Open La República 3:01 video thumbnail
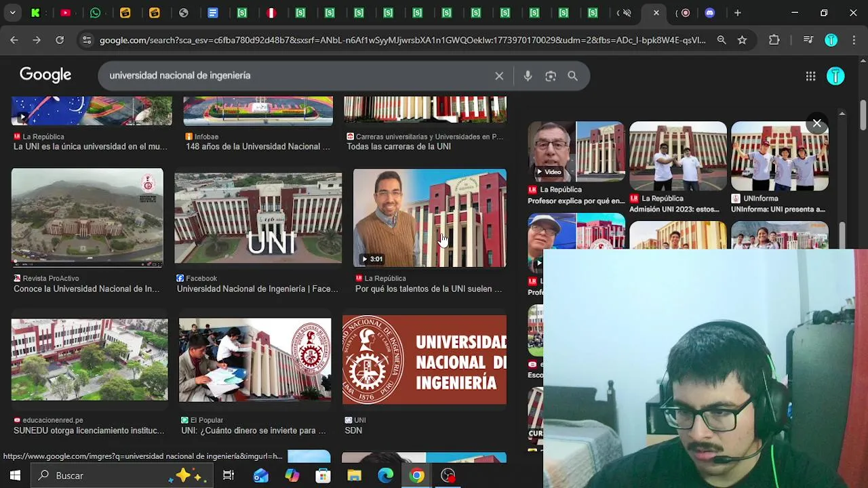Image resolution: width=868 pixels, height=488 pixels. tap(429, 218)
